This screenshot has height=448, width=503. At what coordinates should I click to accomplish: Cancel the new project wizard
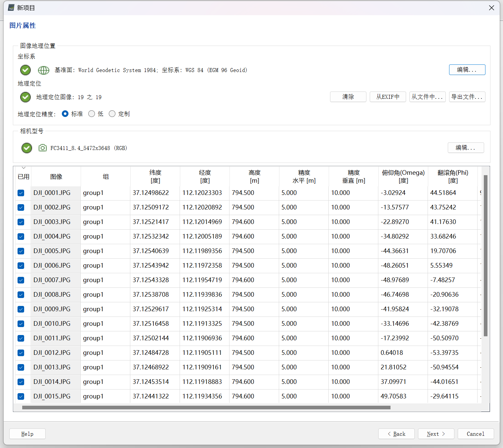click(476, 434)
